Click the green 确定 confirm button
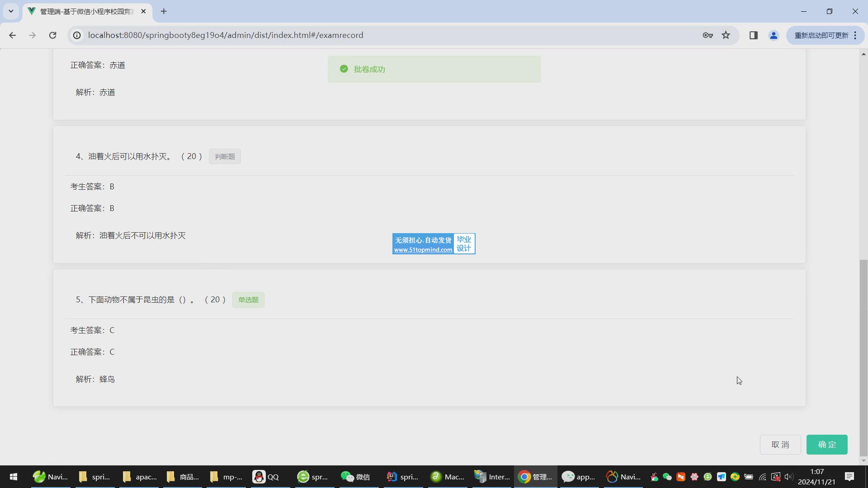The width and height of the screenshot is (868, 488). tap(826, 445)
